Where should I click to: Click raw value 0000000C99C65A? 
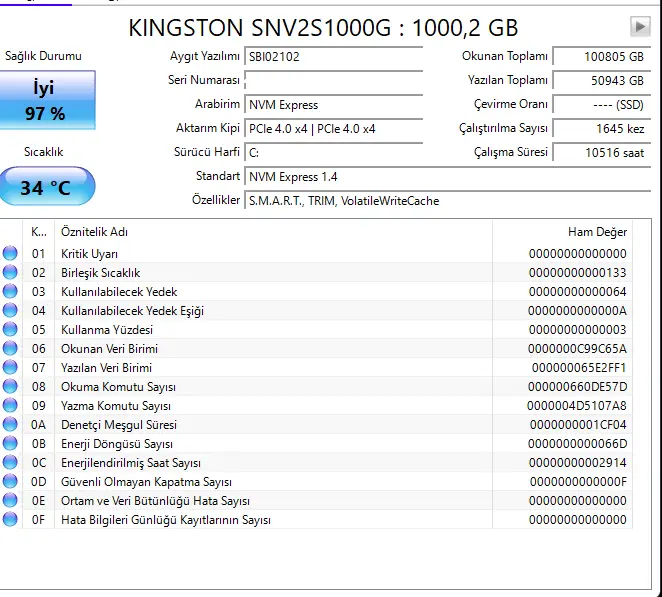pos(577,349)
